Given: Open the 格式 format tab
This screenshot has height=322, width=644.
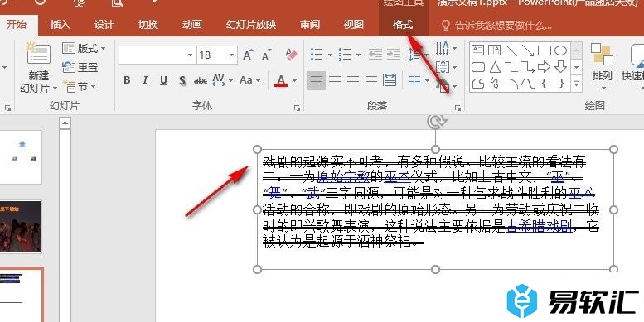Looking at the screenshot, I should click(x=403, y=25).
